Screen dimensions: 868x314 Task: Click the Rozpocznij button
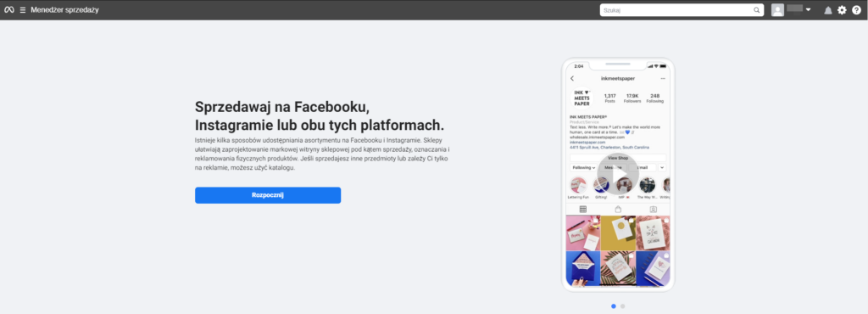268,195
